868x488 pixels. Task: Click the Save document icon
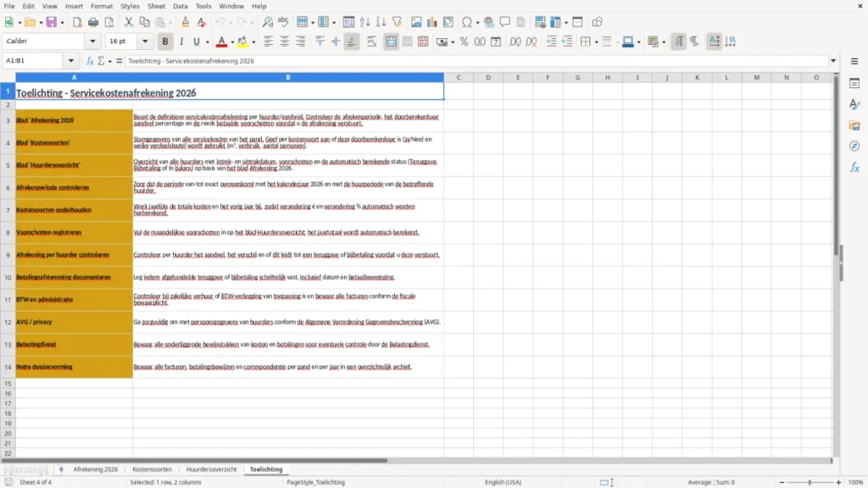click(52, 22)
